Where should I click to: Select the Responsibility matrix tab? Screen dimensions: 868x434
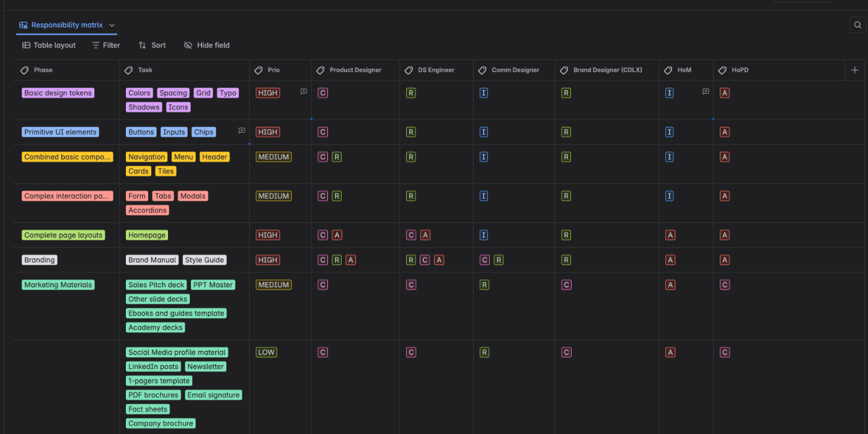(67, 25)
